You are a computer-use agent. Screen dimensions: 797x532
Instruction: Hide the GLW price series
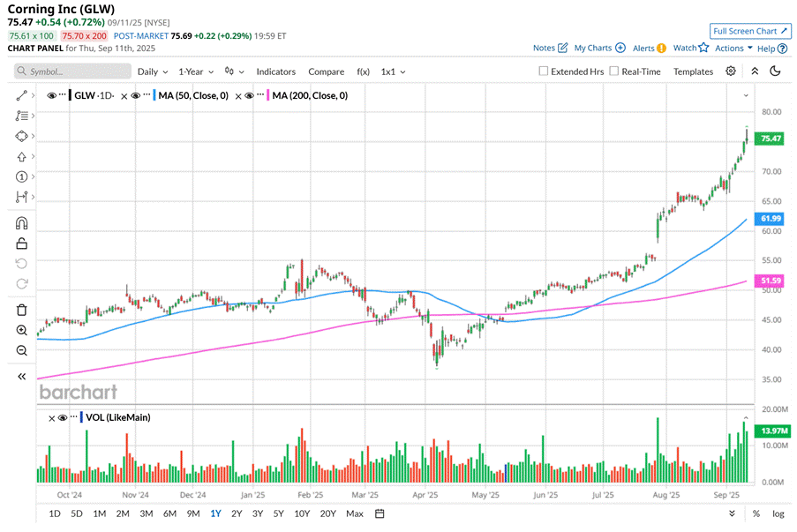51,95
